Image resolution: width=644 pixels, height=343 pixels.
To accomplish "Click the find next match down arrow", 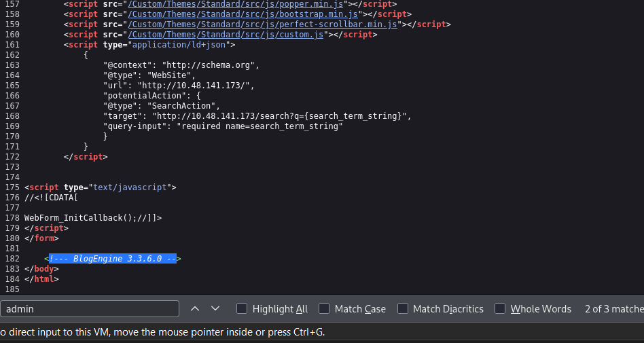I will (215, 308).
